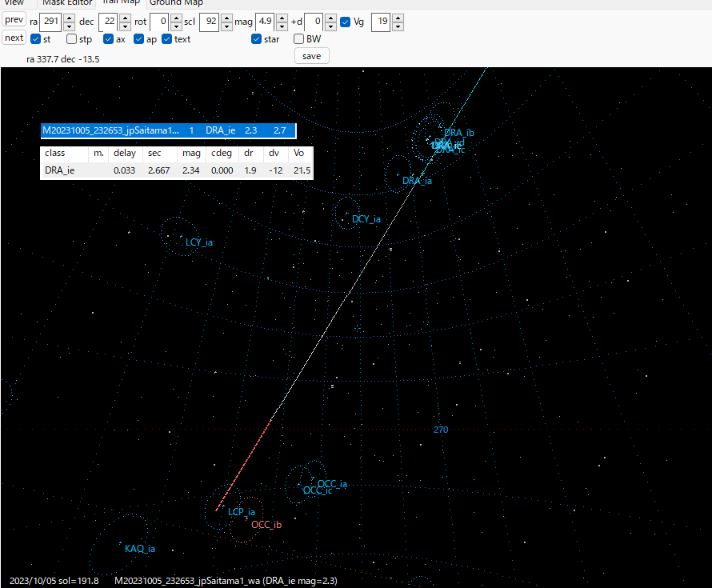
Task: Decrease the +d spinner value
Action: tap(331, 26)
